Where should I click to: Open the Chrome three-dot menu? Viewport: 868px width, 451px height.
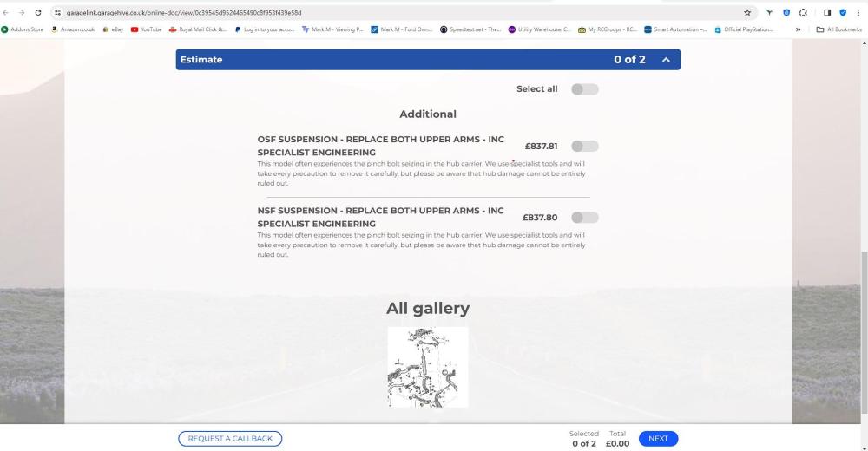tap(858, 12)
